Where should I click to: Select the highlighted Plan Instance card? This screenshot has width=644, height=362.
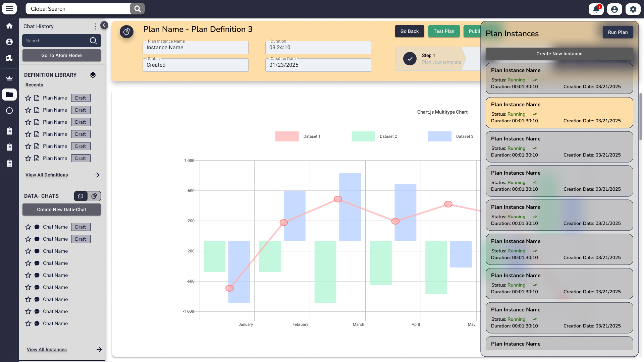559,113
